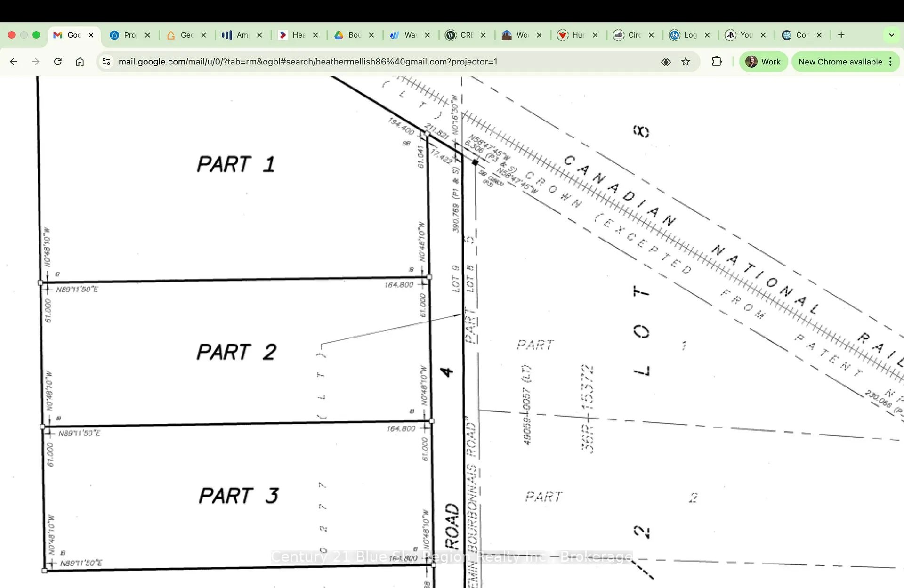The image size is (904, 588).
Task: Close the 'CRE' tab
Action: tap(484, 35)
